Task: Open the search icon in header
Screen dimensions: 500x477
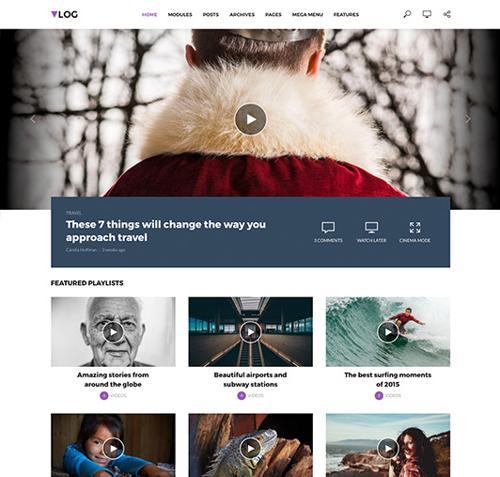Action: pos(407,14)
